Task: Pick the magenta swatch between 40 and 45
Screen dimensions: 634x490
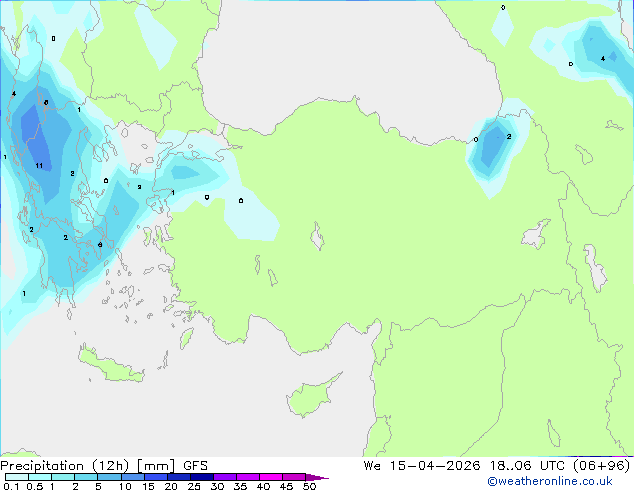Action: (x=271, y=477)
